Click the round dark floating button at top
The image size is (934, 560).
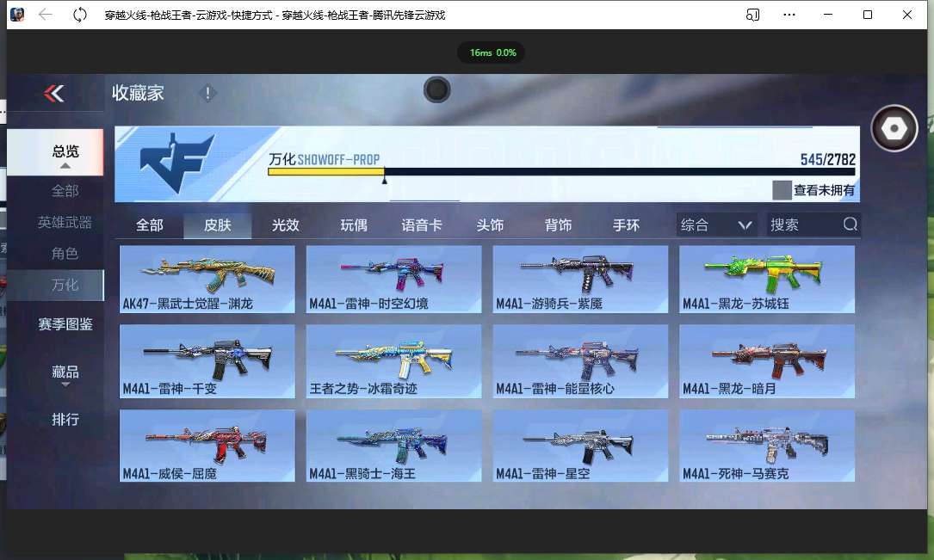(437, 89)
